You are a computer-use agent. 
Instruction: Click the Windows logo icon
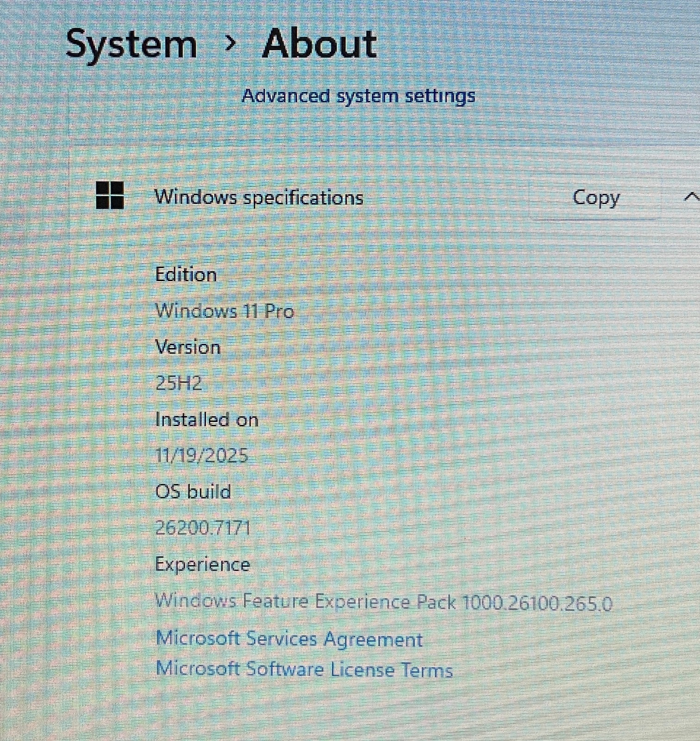110,195
